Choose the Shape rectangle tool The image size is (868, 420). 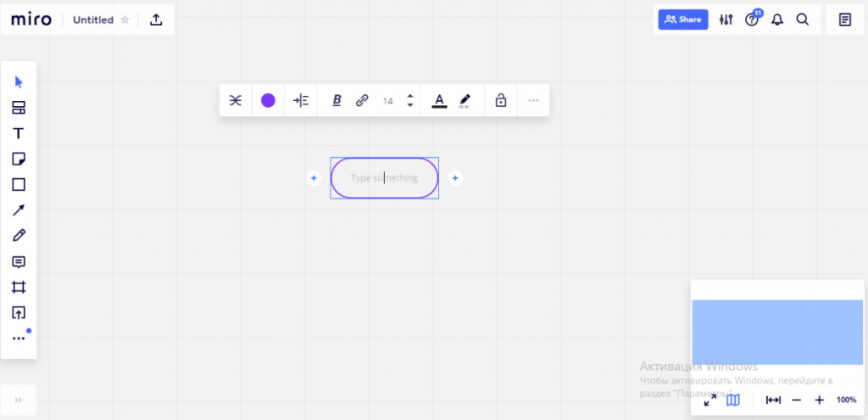point(18,184)
